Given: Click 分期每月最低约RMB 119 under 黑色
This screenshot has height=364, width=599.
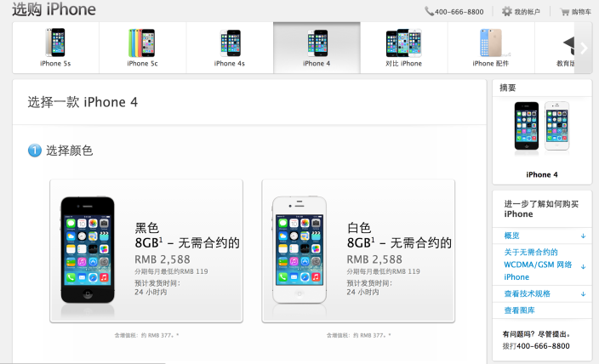Looking at the screenshot, I should 171,271.
